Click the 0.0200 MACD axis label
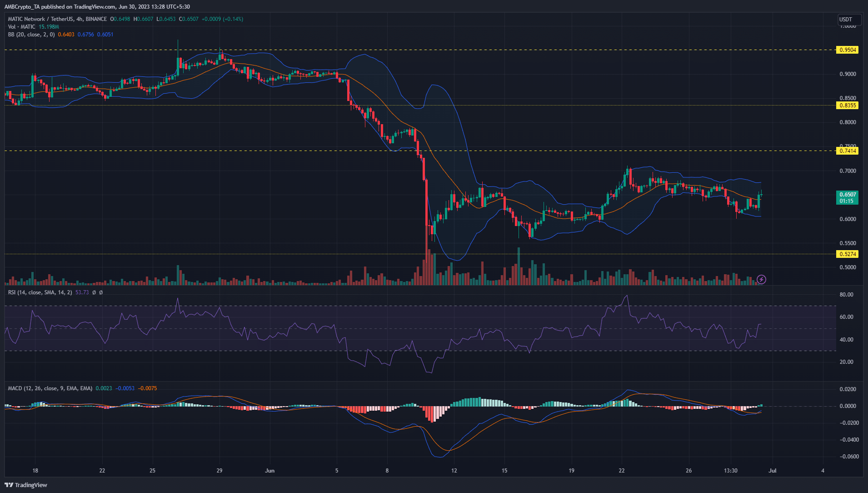Viewport: 868px width, 493px height. click(x=848, y=389)
